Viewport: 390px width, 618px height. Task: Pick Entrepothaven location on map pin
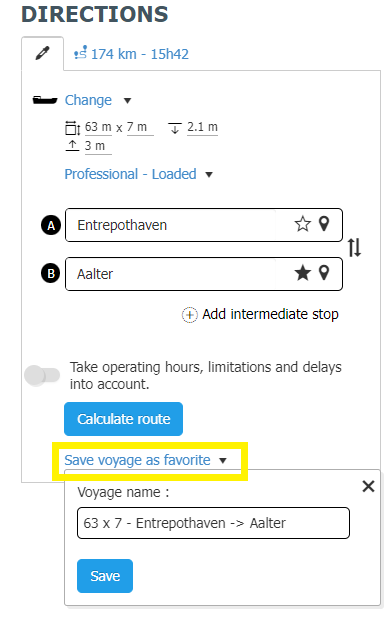(x=324, y=224)
